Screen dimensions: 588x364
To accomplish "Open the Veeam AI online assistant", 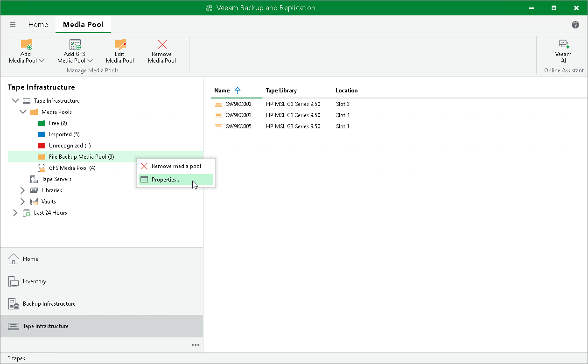I will coord(563,51).
